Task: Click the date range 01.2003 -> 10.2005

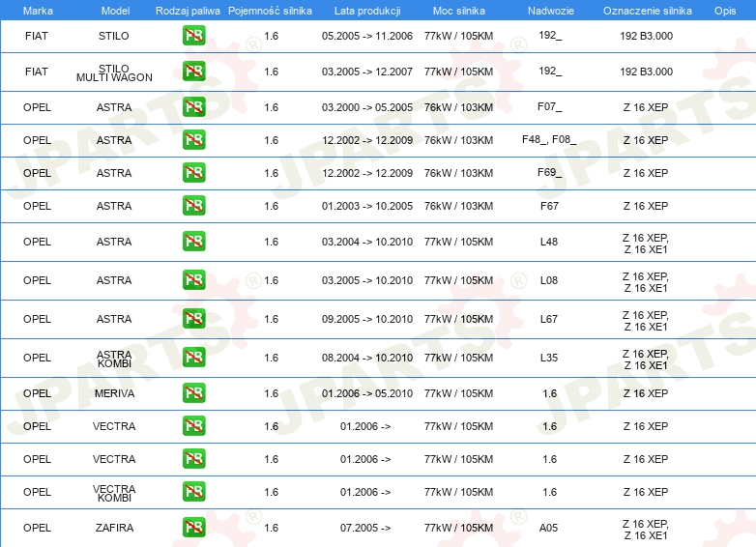Action: point(367,206)
